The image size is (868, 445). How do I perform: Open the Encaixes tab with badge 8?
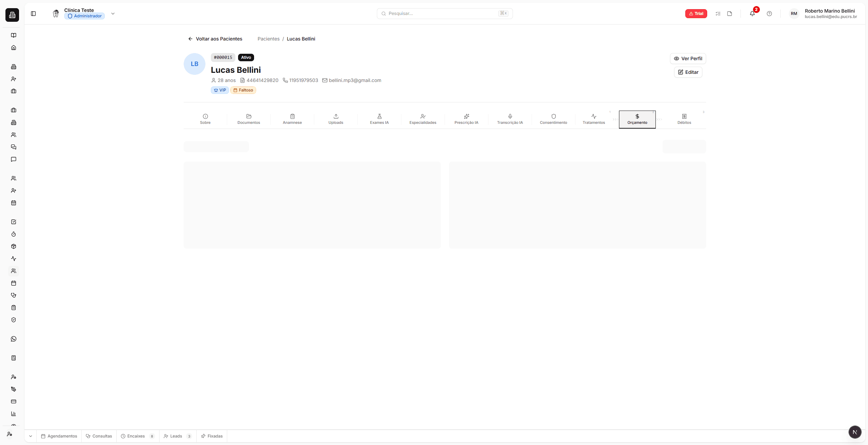[135, 436]
